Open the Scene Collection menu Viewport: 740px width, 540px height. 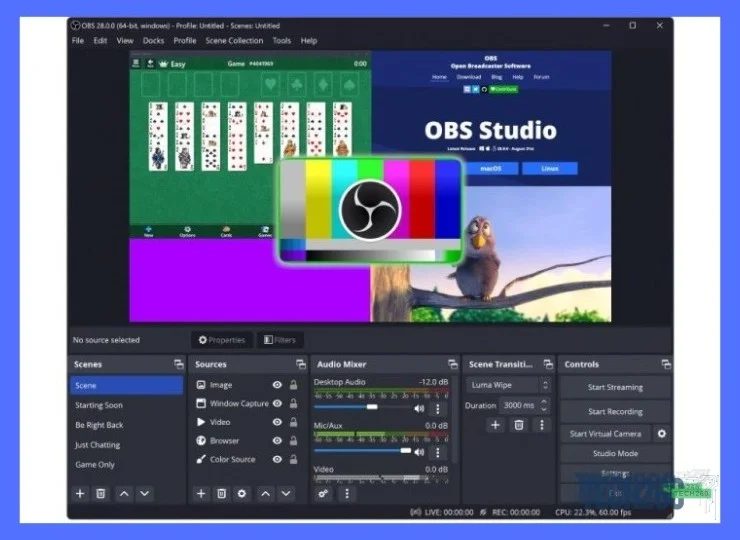pyautogui.click(x=234, y=41)
